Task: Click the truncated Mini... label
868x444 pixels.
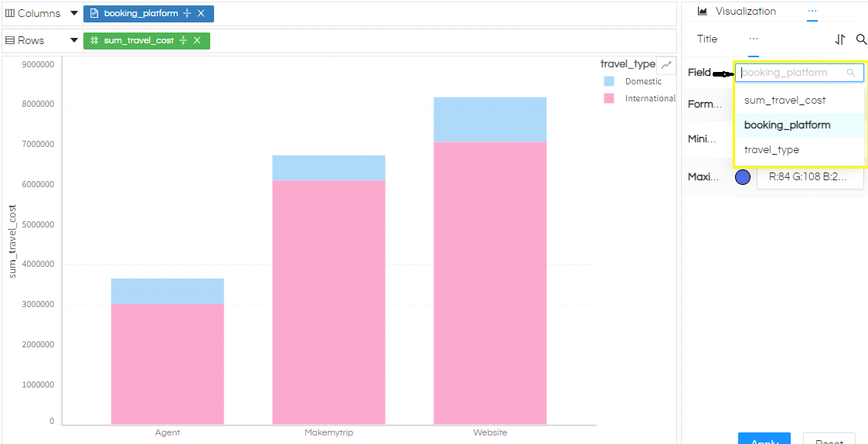Action: [x=703, y=140]
